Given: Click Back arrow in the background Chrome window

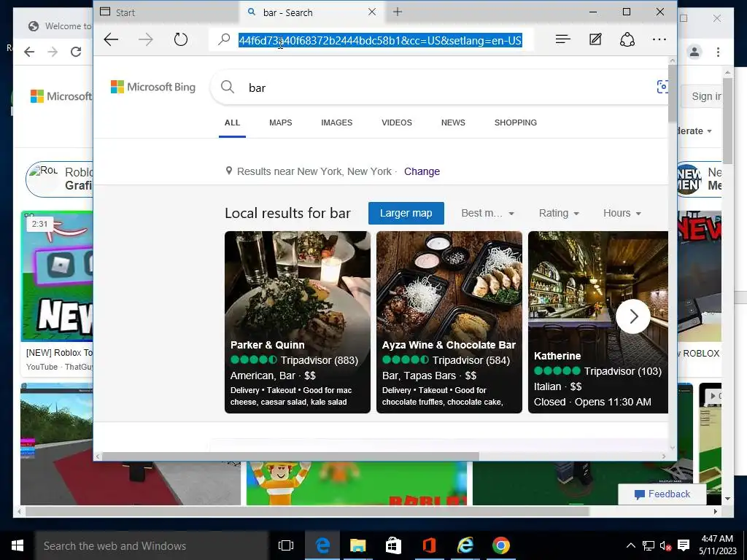Looking at the screenshot, I should 29,52.
